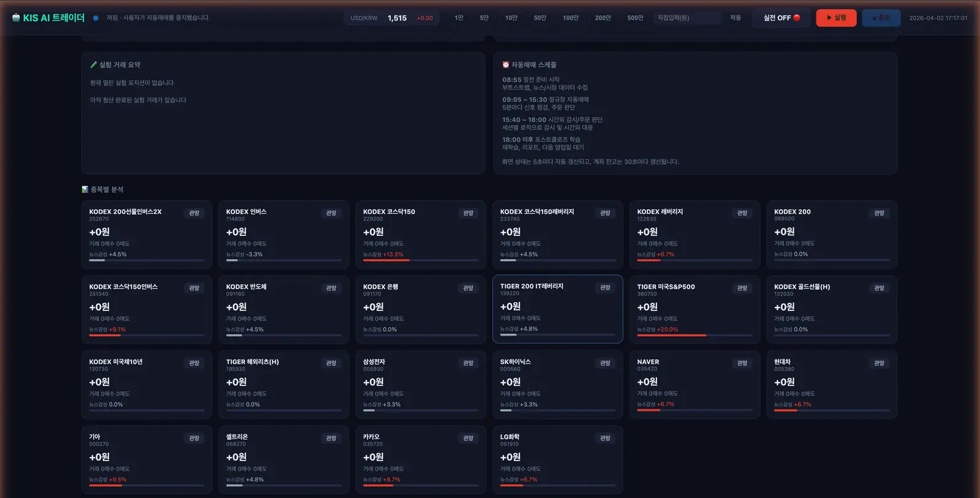Open the KODEX 인버스 card title

[246, 212]
